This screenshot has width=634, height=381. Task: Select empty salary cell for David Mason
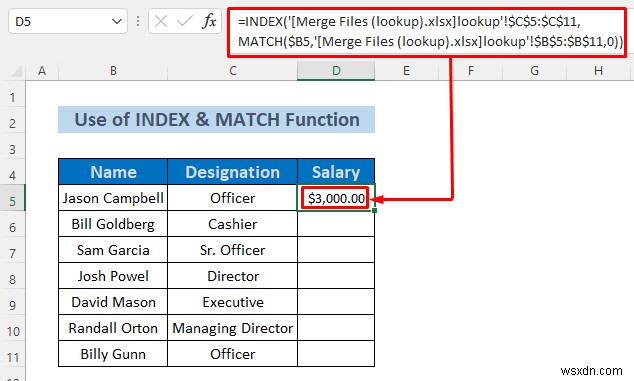[x=336, y=302]
